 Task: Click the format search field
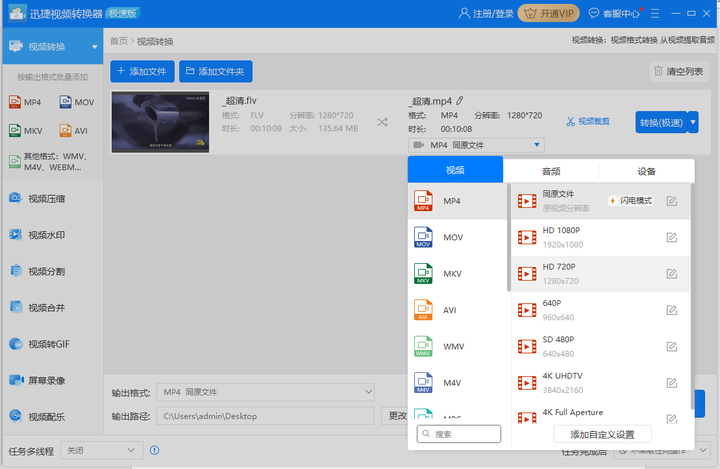[x=459, y=434]
